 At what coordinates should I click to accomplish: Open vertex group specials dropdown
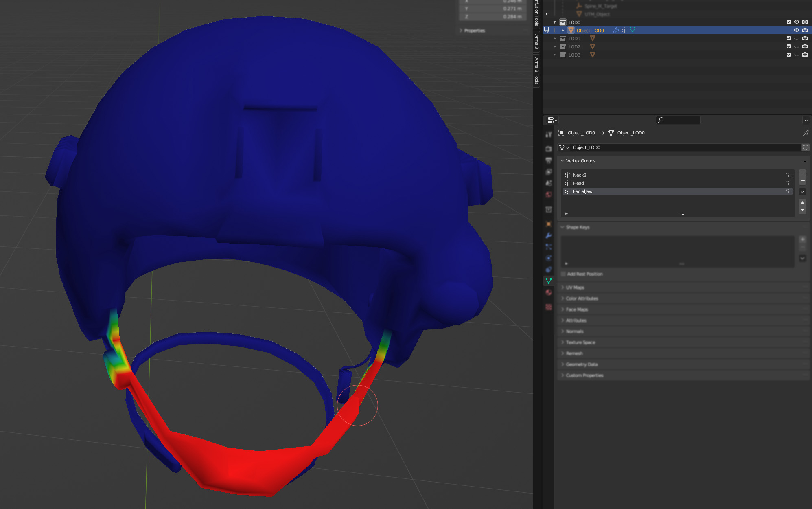pyautogui.click(x=803, y=192)
